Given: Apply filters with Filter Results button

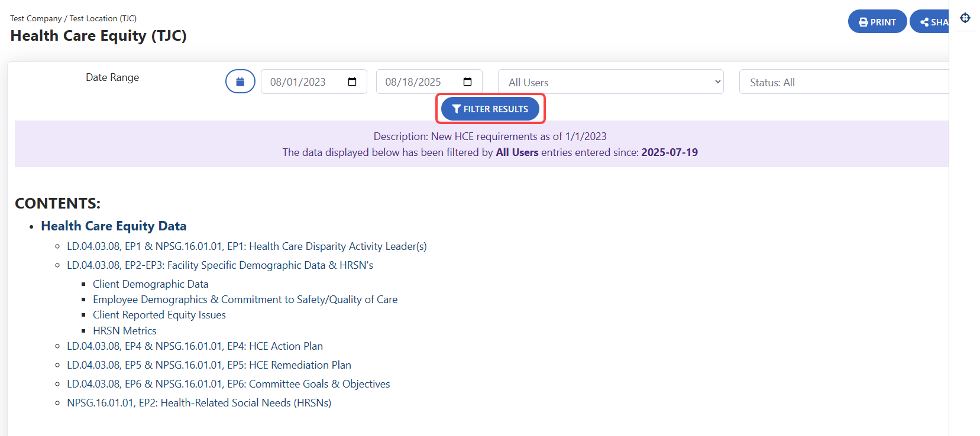Looking at the screenshot, I should coord(490,109).
